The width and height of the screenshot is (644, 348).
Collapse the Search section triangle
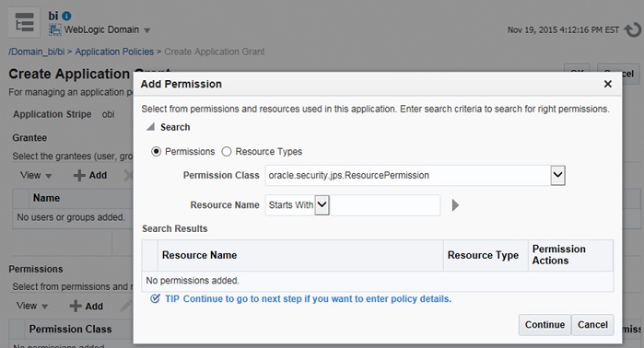[151, 127]
